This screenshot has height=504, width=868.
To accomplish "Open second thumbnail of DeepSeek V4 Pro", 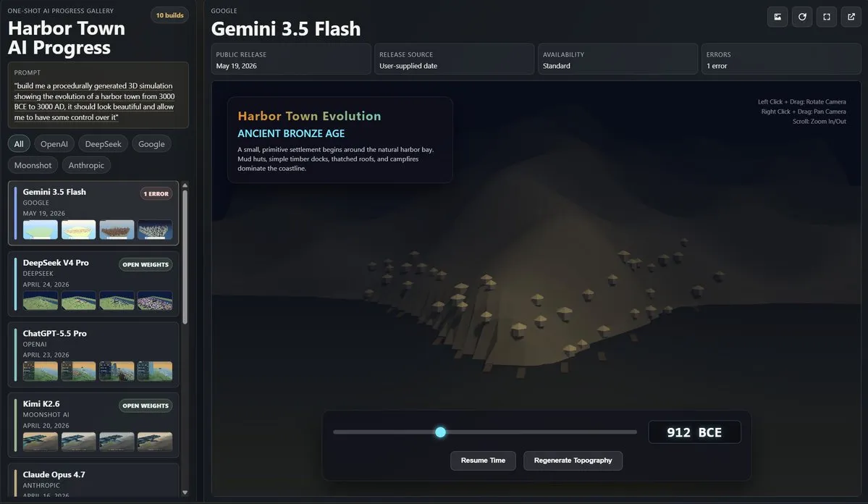I will 79,301.
